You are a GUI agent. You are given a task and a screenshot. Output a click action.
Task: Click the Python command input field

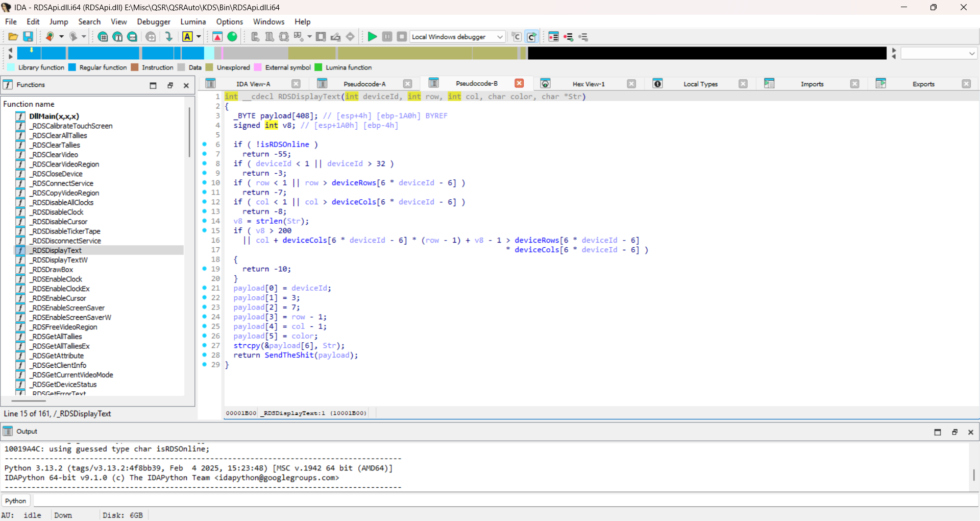point(505,501)
